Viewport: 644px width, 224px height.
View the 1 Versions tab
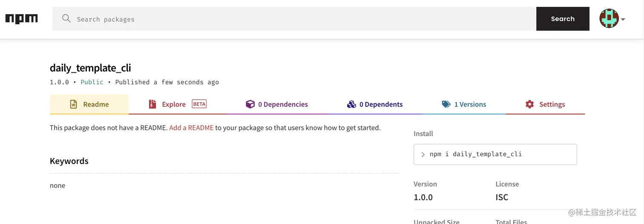tap(470, 104)
